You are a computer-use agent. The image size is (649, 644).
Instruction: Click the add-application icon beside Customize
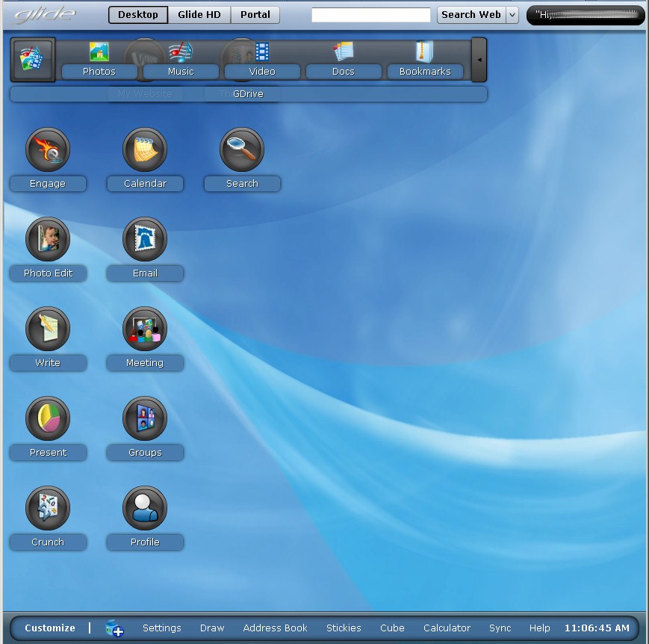pyautogui.click(x=114, y=628)
